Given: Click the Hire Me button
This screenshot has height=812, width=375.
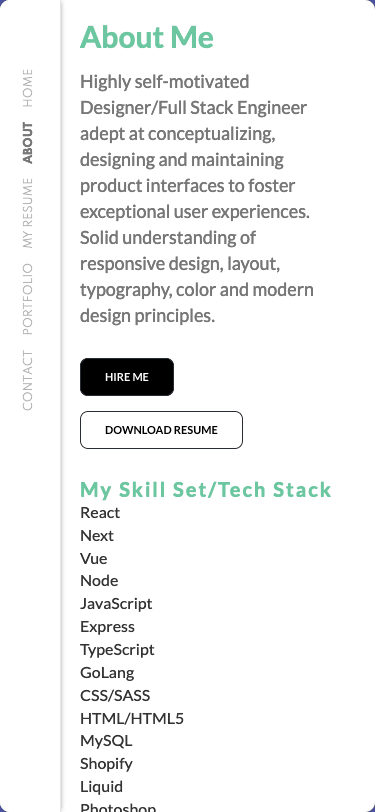Looking at the screenshot, I should tap(127, 377).
